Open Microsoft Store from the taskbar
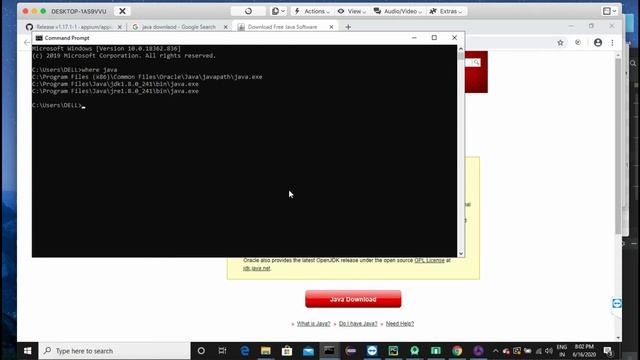This screenshot has height=360, width=640. [287, 351]
